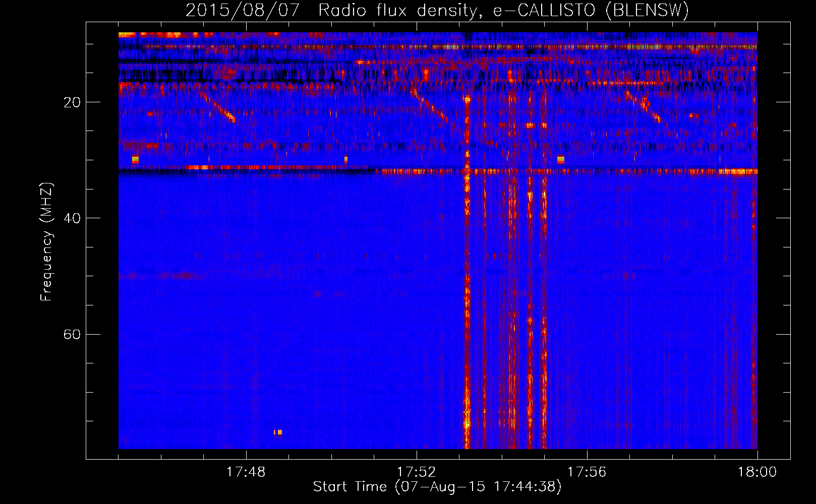Click the plot title 'Radio flux density, e-CALLISTO (BLENSW)'
816x504 pixels.
(503, 10)
